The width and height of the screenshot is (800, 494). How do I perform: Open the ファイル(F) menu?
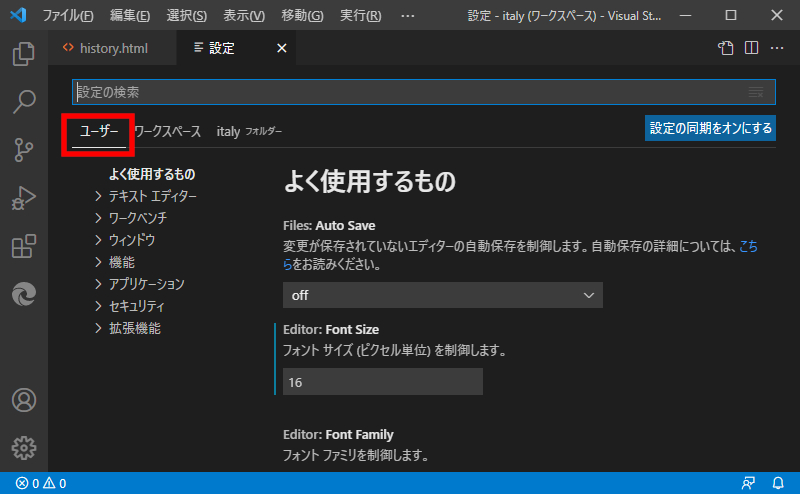[68, 16]
